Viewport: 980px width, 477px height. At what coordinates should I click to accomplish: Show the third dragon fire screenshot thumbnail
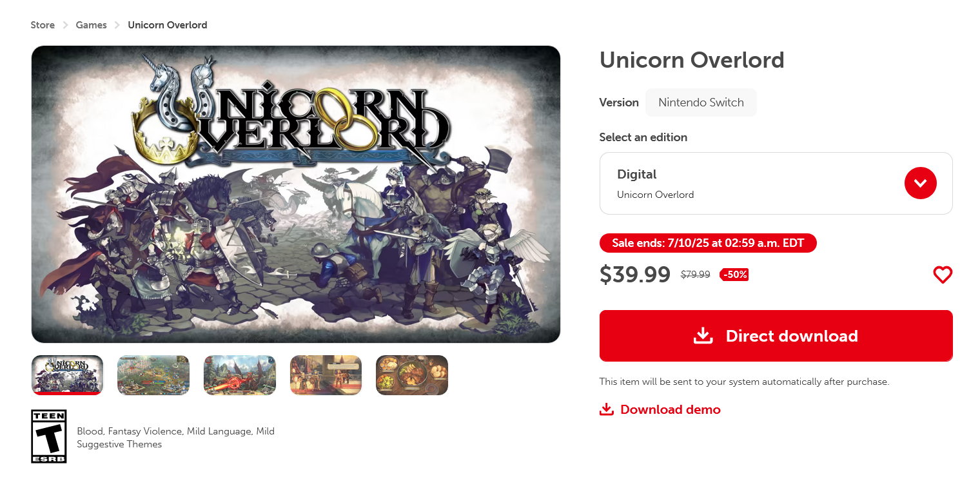click(240, 375)
